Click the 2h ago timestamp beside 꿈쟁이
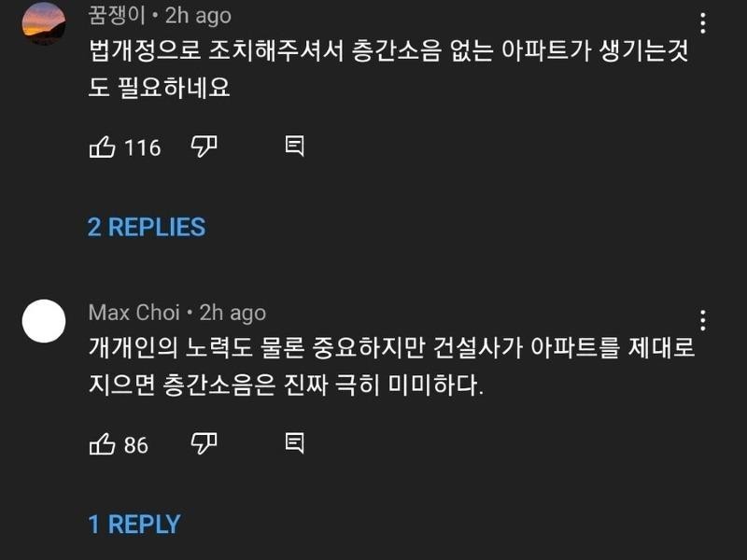 [198, 17]
